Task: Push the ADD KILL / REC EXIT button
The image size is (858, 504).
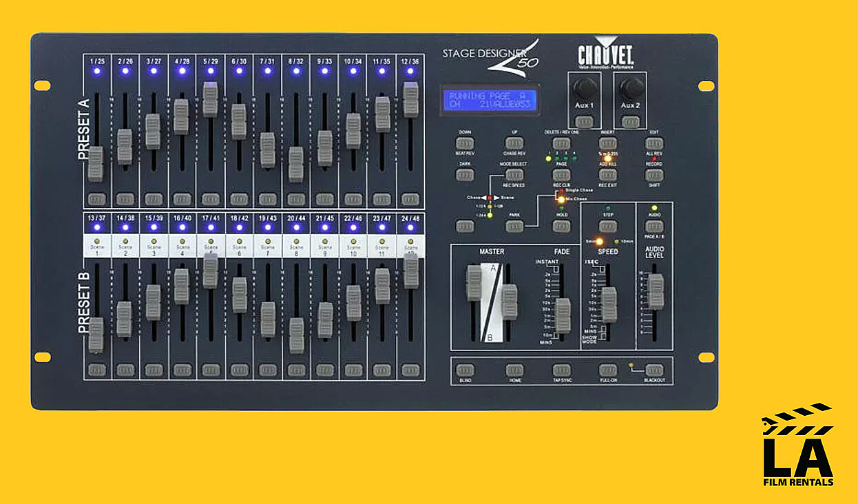Action: [x=607, y=175]
